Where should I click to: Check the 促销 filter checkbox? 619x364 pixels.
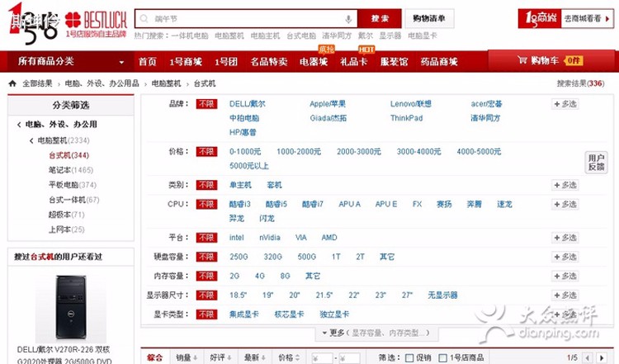pos(409,358)
